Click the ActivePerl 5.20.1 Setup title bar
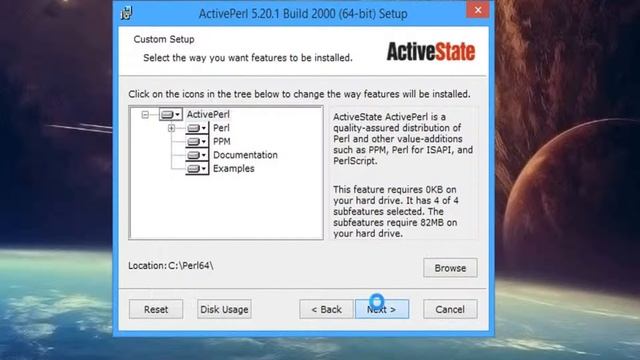Image resolution: width=640 pixels, height=360 pixels. pos(303,14)
